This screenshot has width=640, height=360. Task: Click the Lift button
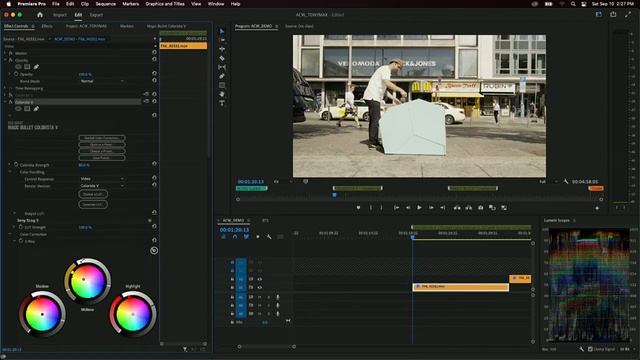coord(457,208)
